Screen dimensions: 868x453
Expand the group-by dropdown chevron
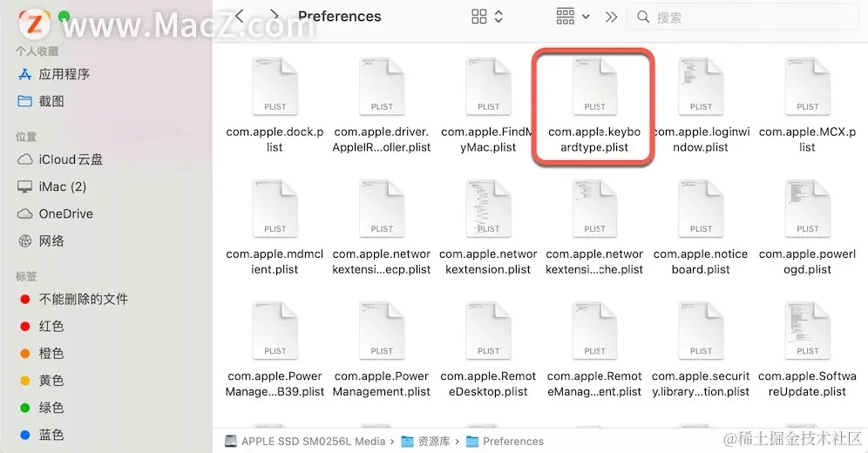[x=586, y=17]
